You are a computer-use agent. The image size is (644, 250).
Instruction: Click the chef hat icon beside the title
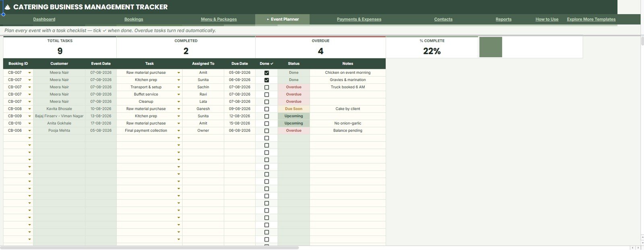tap(7, 7)
